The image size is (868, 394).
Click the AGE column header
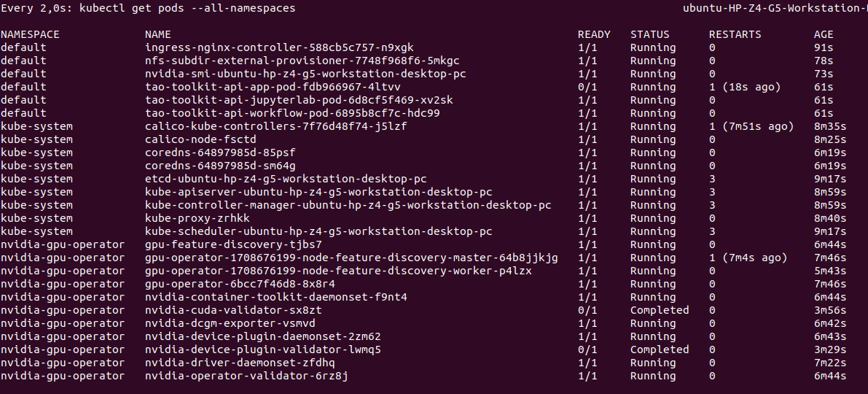pyautogui.click(x=824, y=34)
